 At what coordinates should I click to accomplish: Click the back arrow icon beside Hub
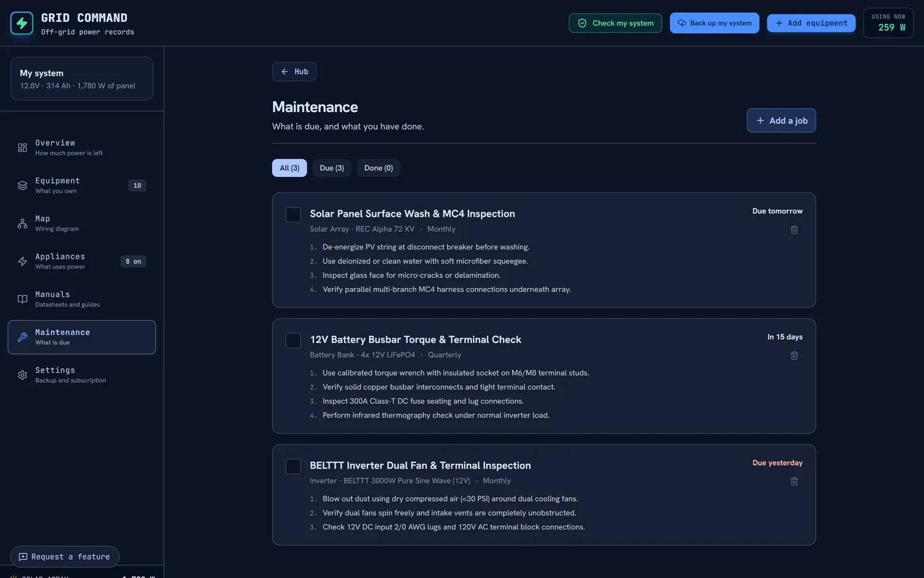tap(285, 72)
